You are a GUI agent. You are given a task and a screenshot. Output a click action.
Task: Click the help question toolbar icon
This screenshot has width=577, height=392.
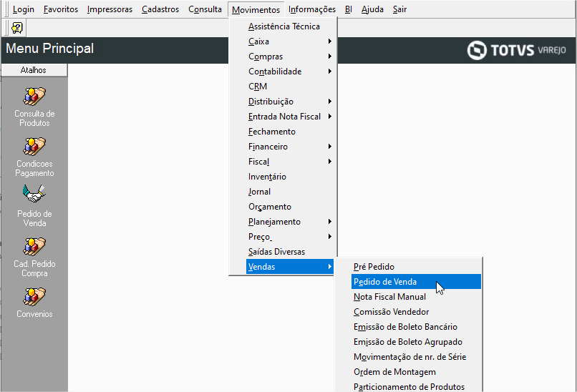17,28
